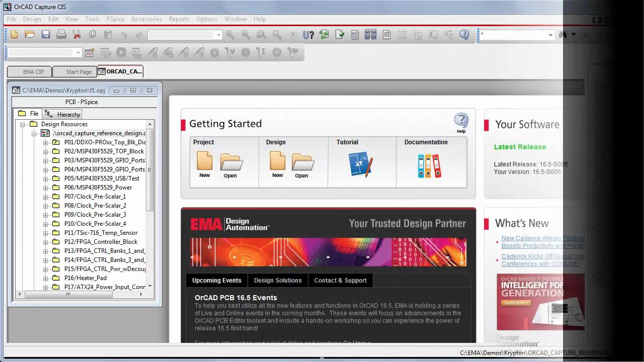Expand the P11/TSic-716_Temp_Sensor folder
The image size is (644, 362).
pyautogui.click(x=46, y=233)
